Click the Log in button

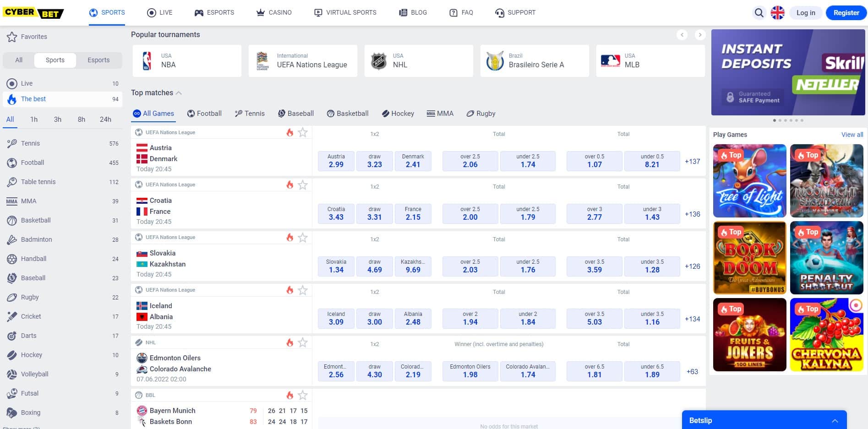(806, 13)
